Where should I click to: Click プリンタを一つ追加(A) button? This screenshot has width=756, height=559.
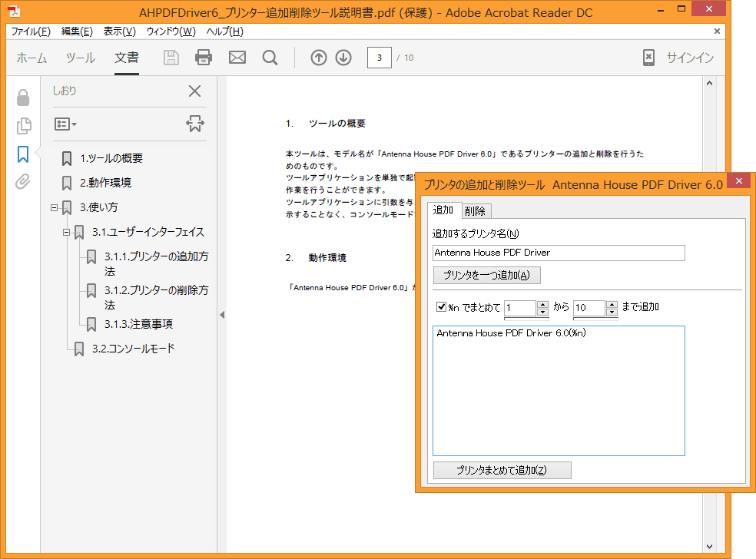click(486, 275)
